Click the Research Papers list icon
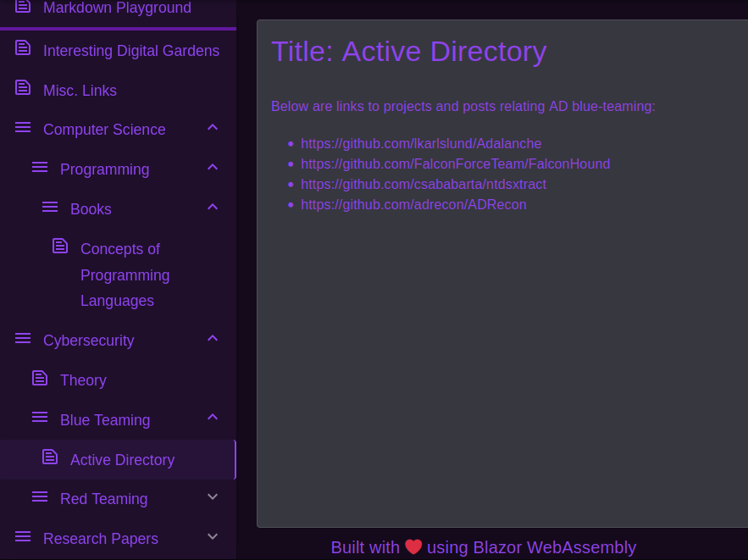Image resolution: width=748 pixels, height=560 pixels. point(23,536)
